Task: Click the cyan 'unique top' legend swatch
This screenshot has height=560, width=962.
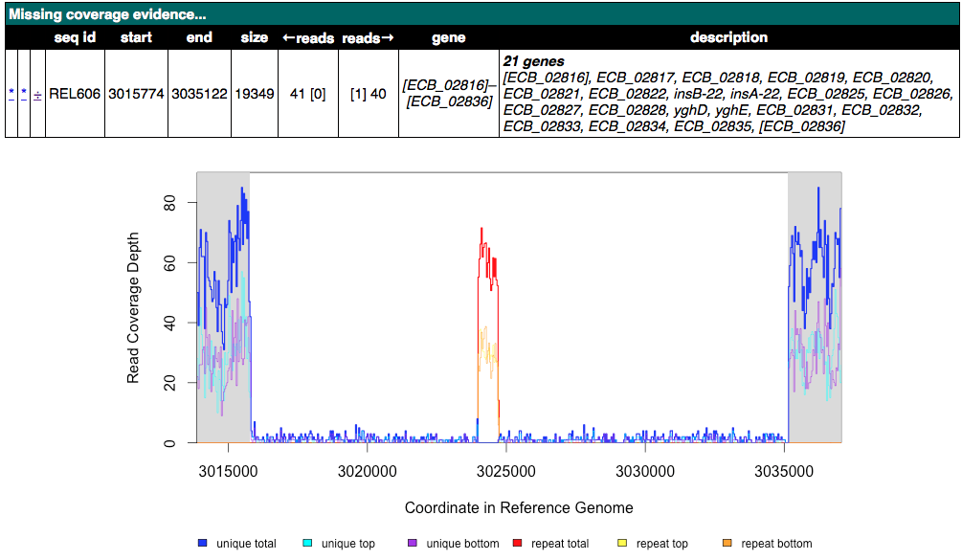Action: pos(307,544)
